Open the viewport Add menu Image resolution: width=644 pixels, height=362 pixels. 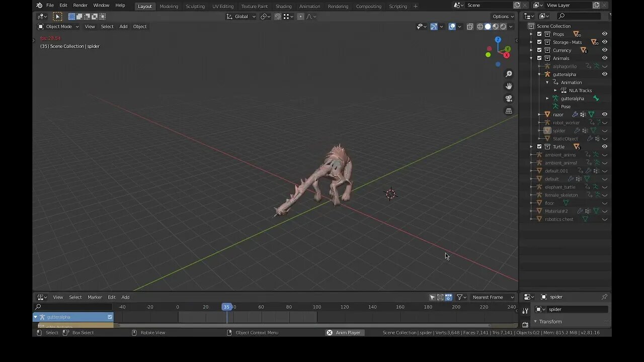(123, 27)
